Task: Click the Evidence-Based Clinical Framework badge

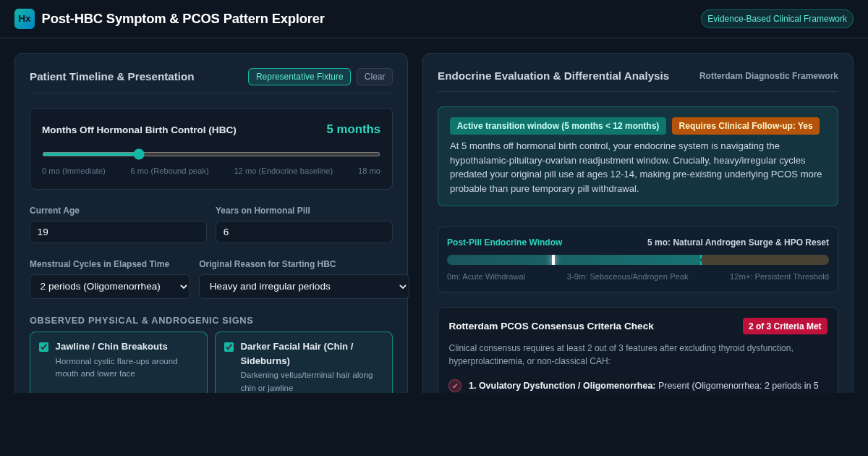Action: pyautogui.click(x=777, y=19)
